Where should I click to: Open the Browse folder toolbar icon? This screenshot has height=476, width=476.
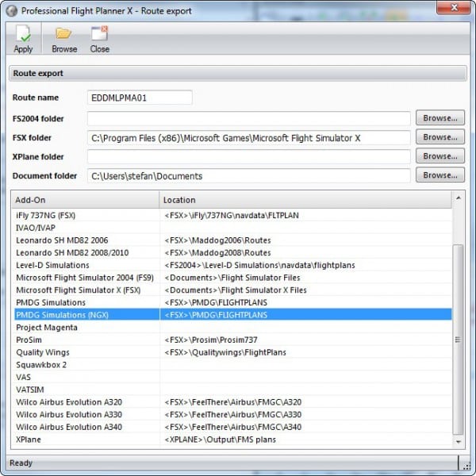63,34
